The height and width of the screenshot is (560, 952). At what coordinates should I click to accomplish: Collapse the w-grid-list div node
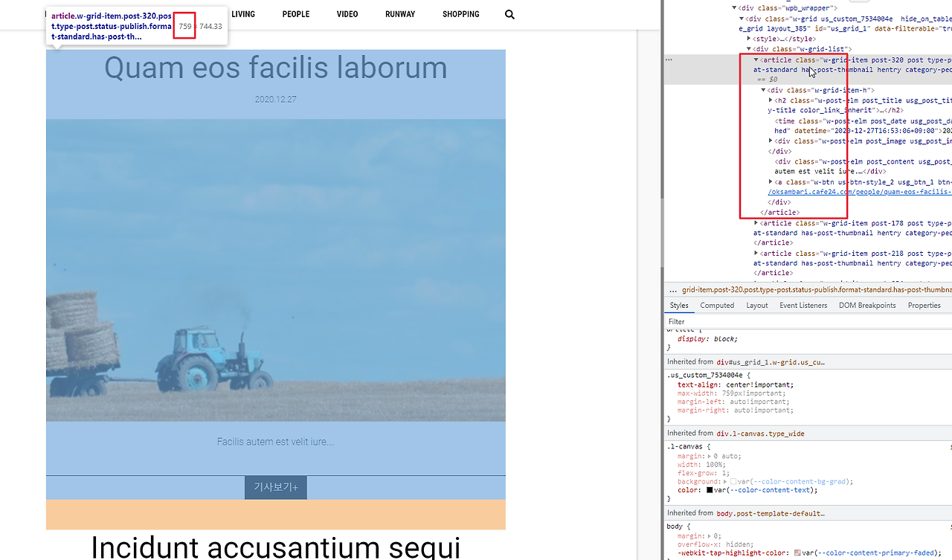pos(749,49)
